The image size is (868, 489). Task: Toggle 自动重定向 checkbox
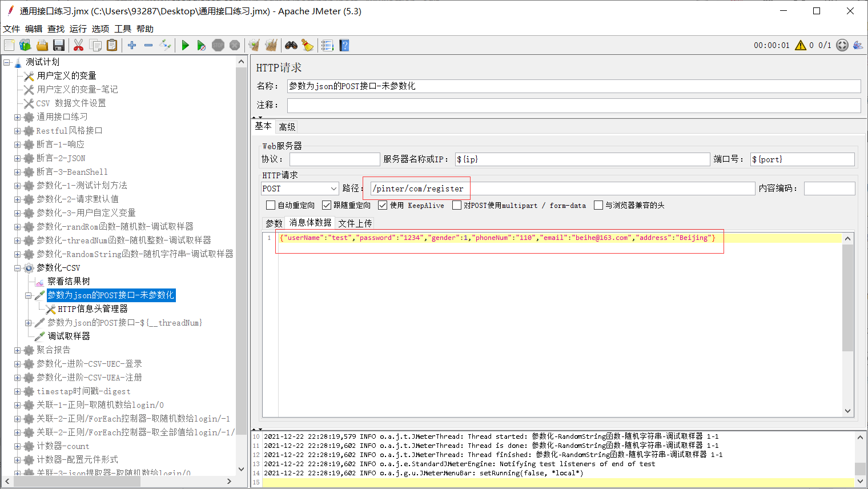(x=271, y=205)
